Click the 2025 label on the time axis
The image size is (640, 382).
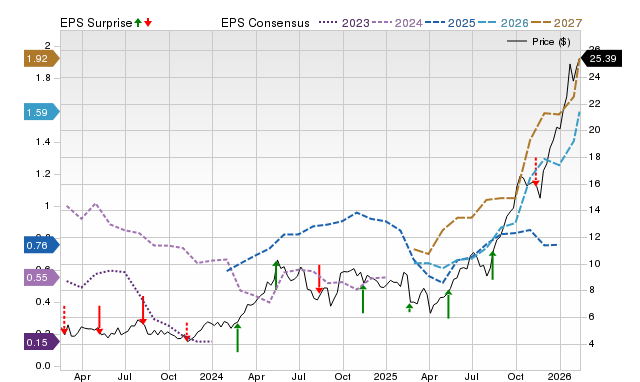385,376
